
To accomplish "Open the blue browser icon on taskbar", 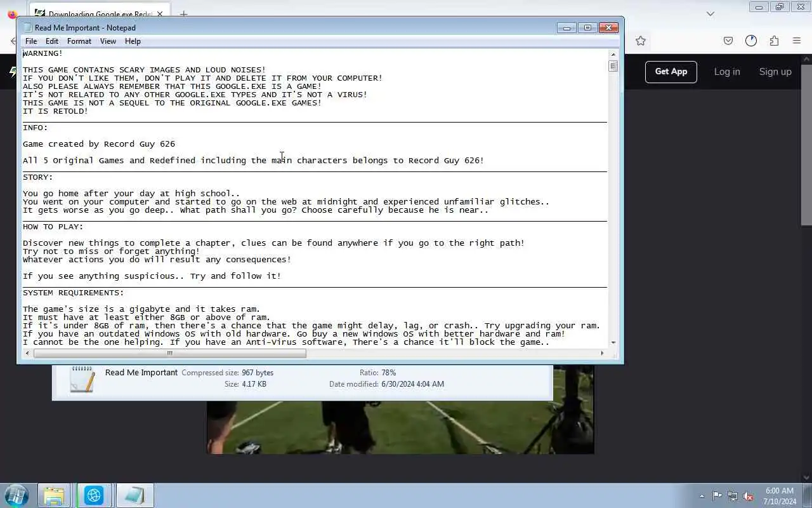I will click(94, 495).
